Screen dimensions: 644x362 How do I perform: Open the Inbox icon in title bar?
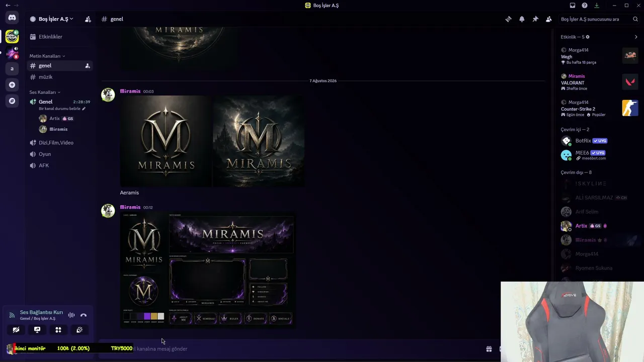click(x=573, y=6)
